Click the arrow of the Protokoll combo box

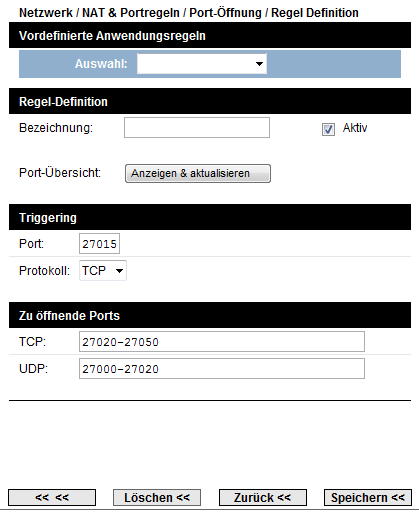[119, 271]
